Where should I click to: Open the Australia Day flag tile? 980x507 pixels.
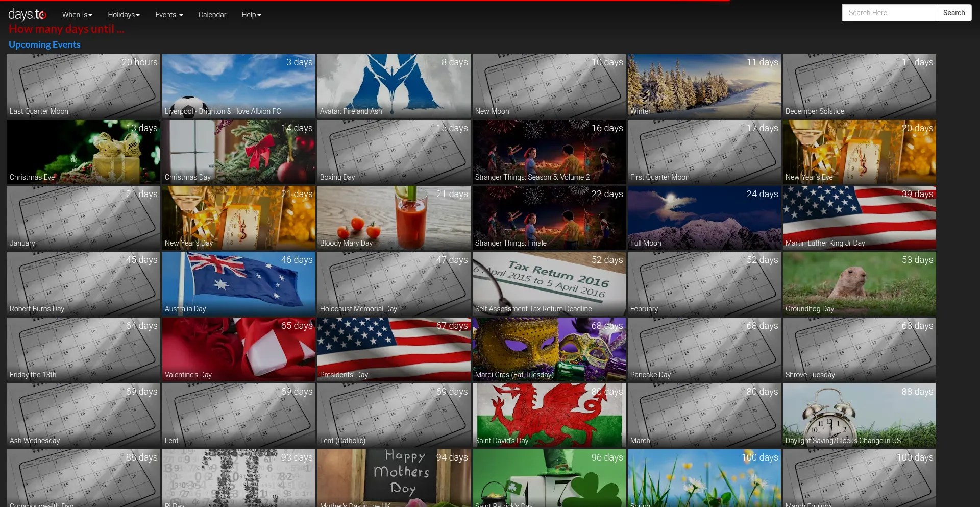(239, 284)
